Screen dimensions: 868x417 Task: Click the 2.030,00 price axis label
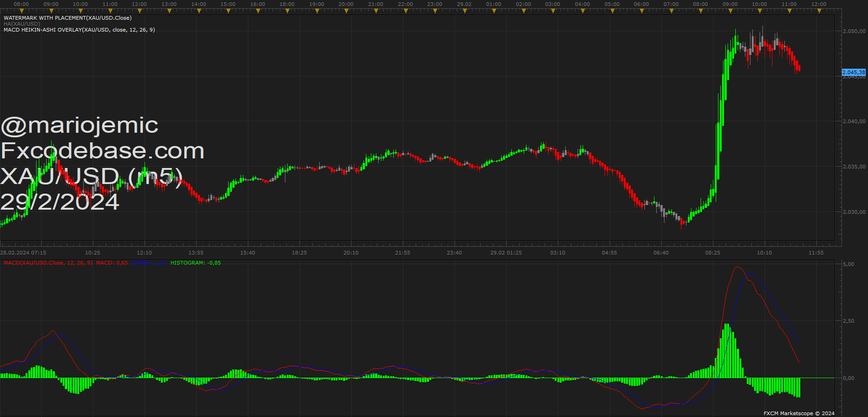tap(854, 212)
